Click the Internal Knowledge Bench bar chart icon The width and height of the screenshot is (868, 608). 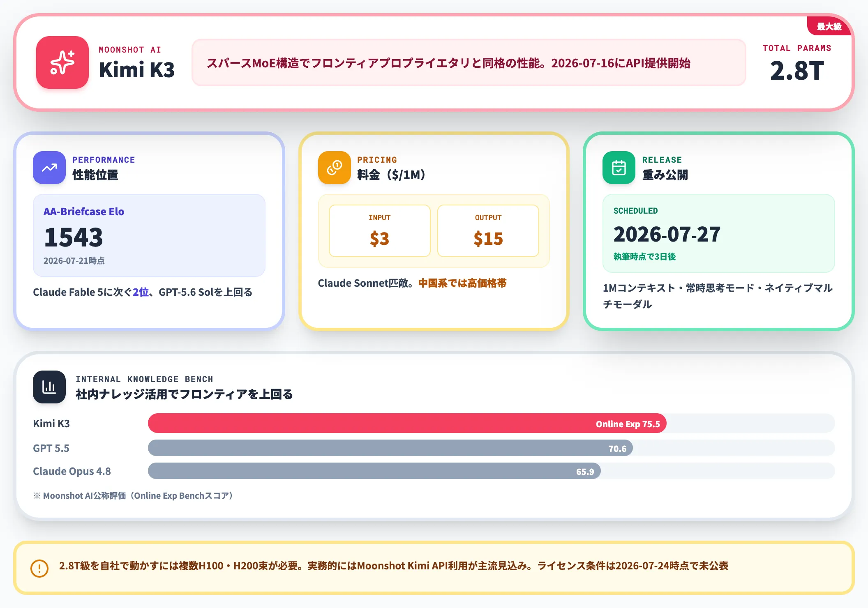49,387
